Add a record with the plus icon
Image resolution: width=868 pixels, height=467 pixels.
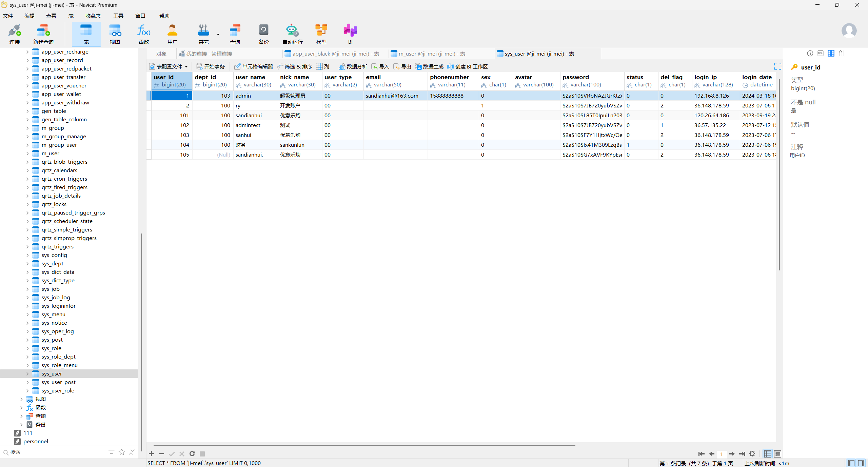(152, 453)
